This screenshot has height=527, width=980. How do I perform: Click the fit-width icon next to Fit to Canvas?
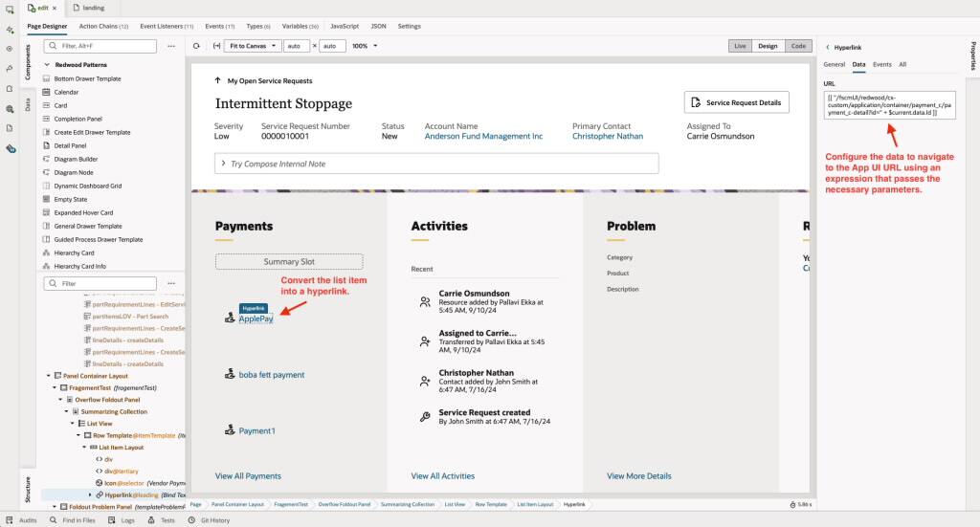pyautogui.click(x=216, y=46)
